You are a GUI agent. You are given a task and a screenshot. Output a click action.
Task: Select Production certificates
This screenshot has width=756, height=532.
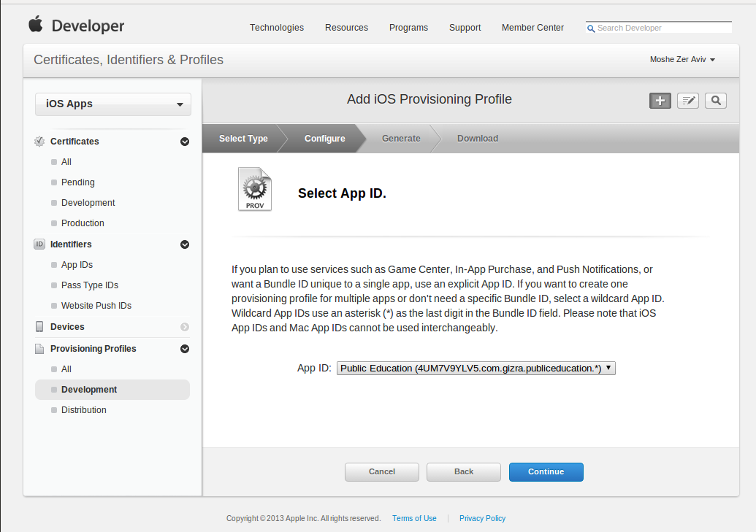tap(83, 223)
